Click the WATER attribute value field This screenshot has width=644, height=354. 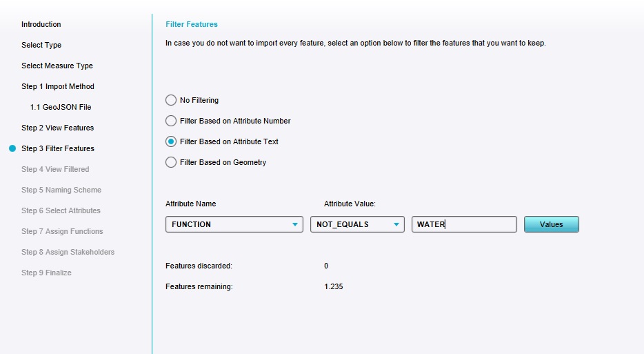click(x=463, y=224)
